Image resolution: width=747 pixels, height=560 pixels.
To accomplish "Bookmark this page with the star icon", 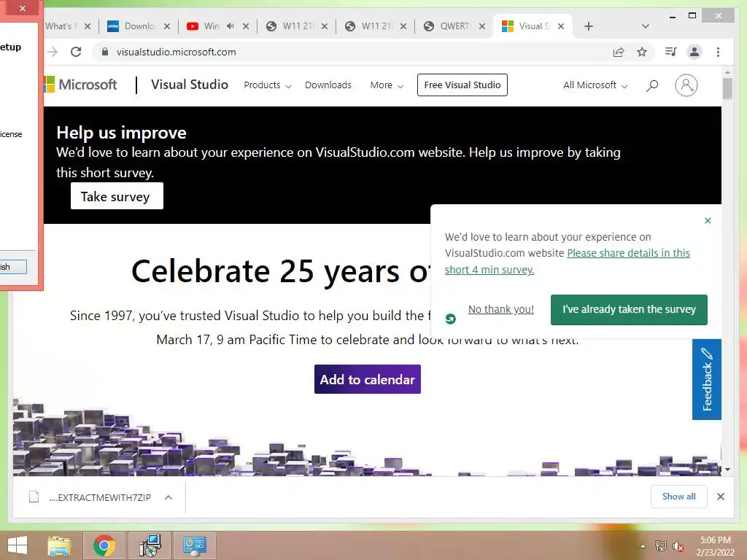I will (642, 52).
